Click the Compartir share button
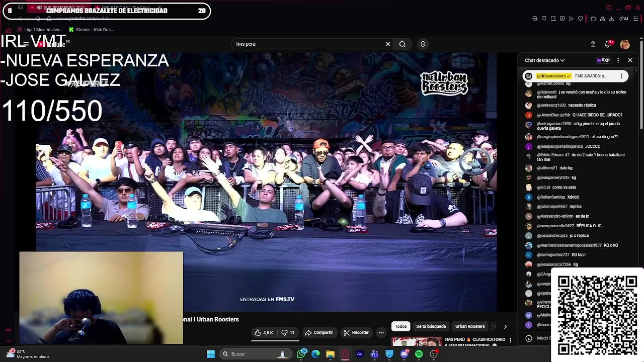Image resolution: width=644 pixels, height=362 pixels. coord(319,332)
